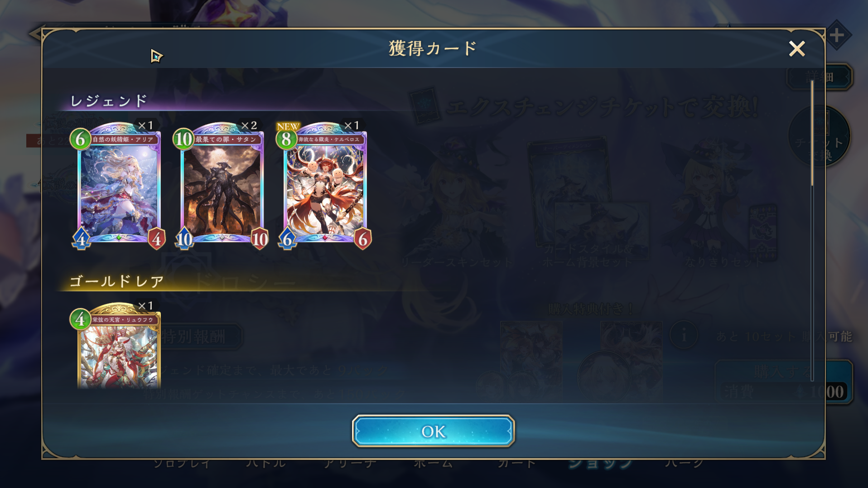The height and width of the screenshot is (488, 868).
Task: Click the blue attack 6 icon on ケルベロス
Action: click(x=287, y=239)
